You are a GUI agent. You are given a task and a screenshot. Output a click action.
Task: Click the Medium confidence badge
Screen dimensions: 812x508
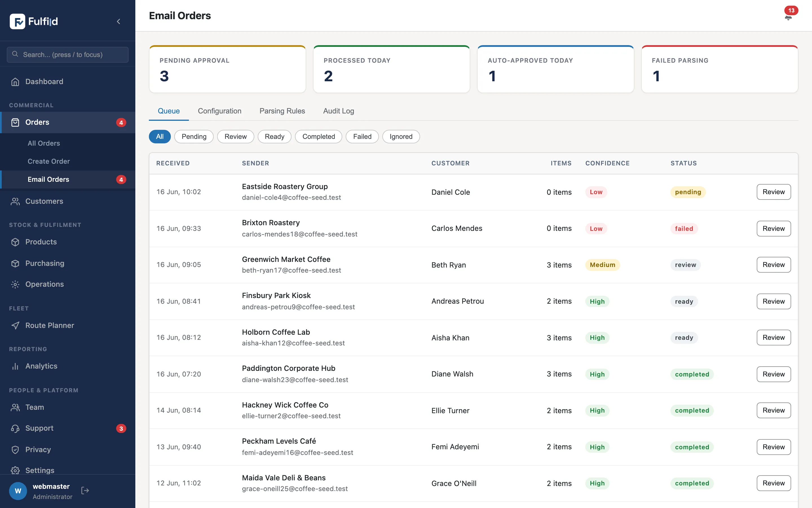pos(603,265)
